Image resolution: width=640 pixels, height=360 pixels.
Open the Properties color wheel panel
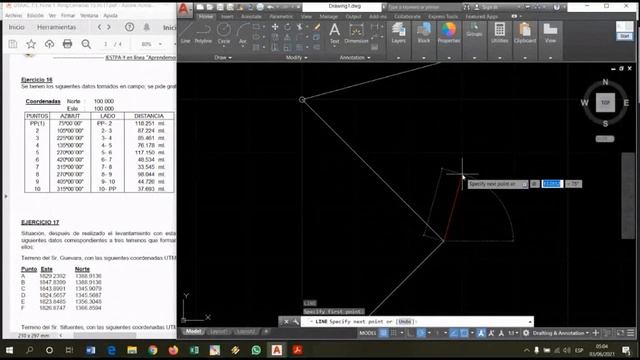449,33
